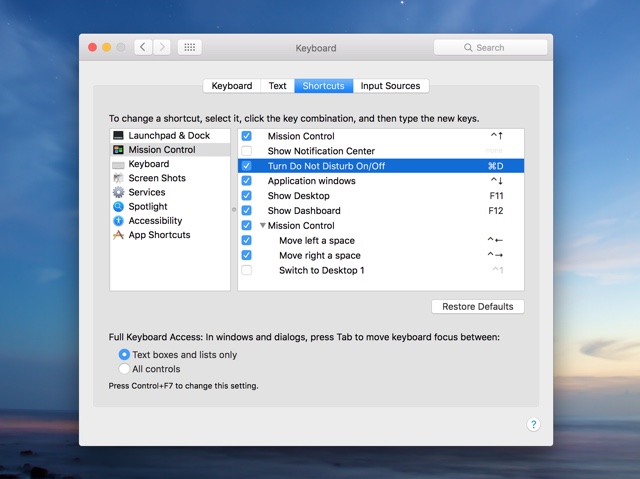Viewport: 640px width, 479px height.
Task: Click the split divider handle between lists
Action: [x=234, y=210]
